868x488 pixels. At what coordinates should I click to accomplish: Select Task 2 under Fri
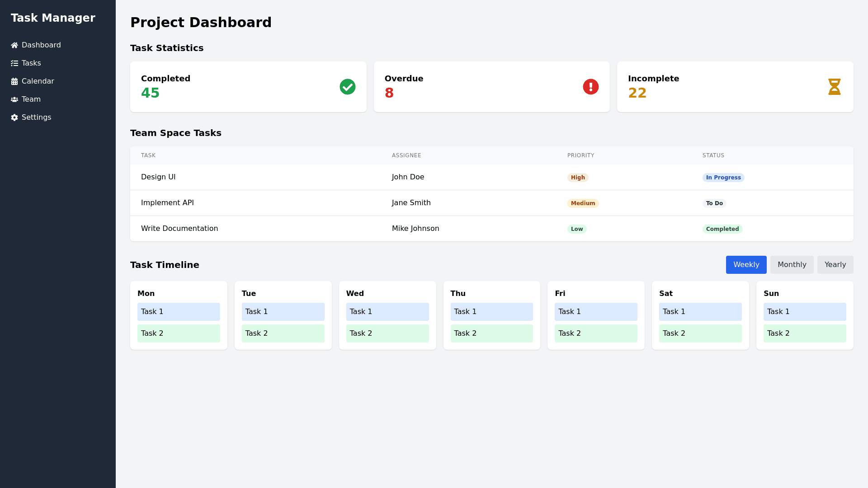click(x=595, y=333)
